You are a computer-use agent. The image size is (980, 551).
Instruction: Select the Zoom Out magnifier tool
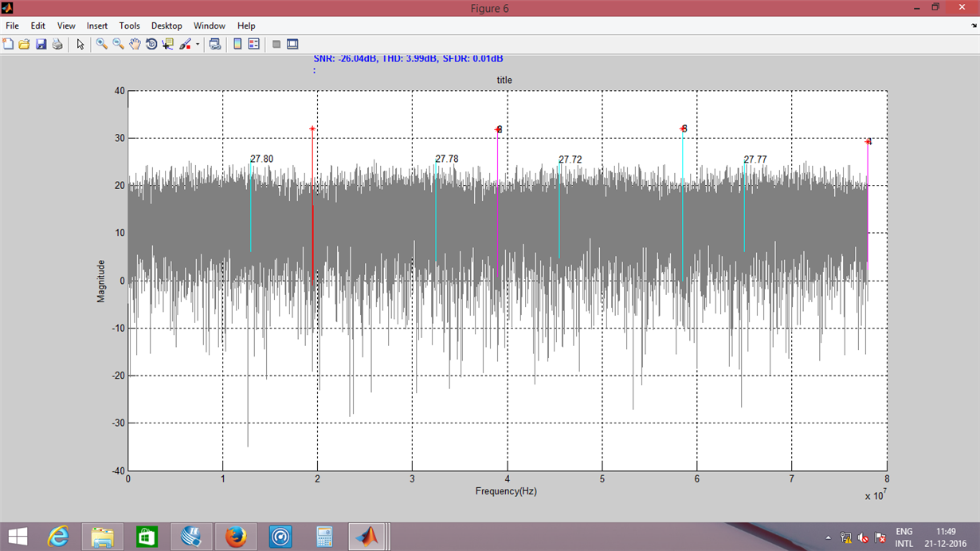pos(118,45)
